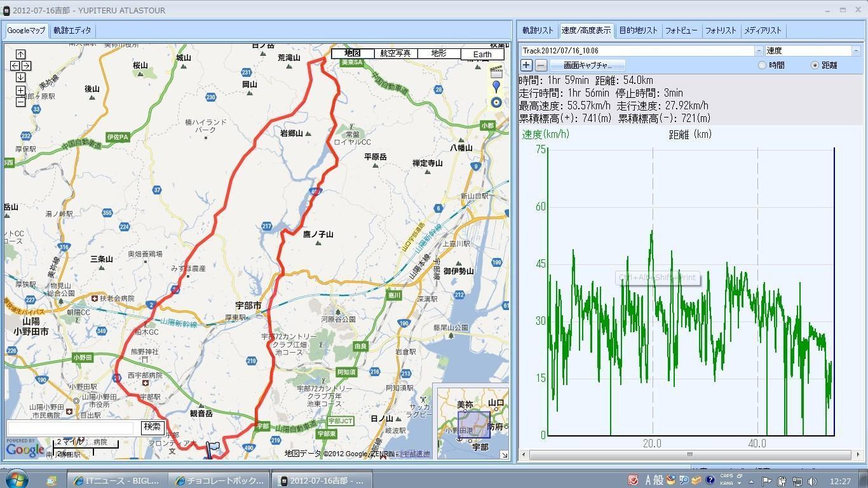Click the 画面キャプチャ button
The width and height of the screenshot is (868, 488).
pyautogui.click(x=587, y=65)
